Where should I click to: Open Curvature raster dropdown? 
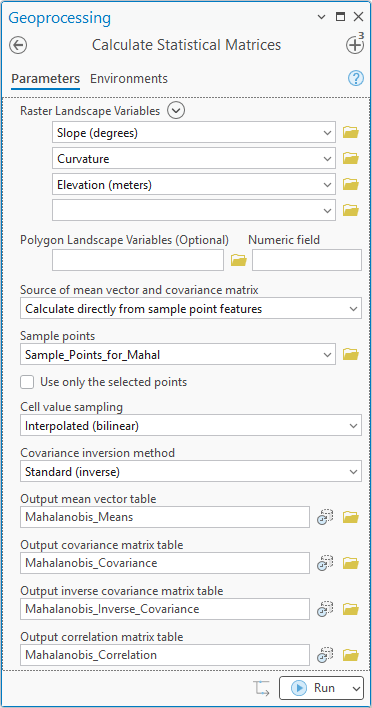[327, 158]
